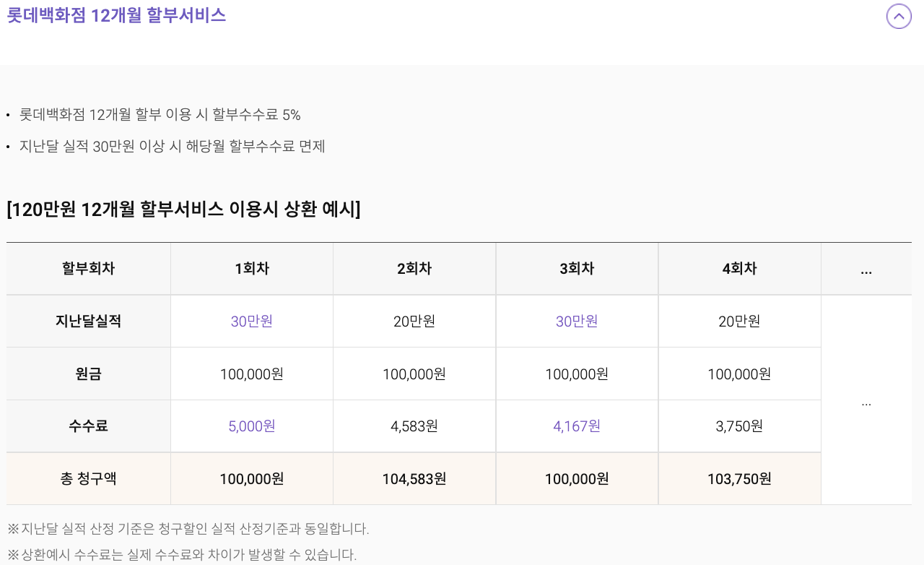Screen dimensions: 924x565
Task: Click the 할부회차 header cell
Action: tap(89, 269)
